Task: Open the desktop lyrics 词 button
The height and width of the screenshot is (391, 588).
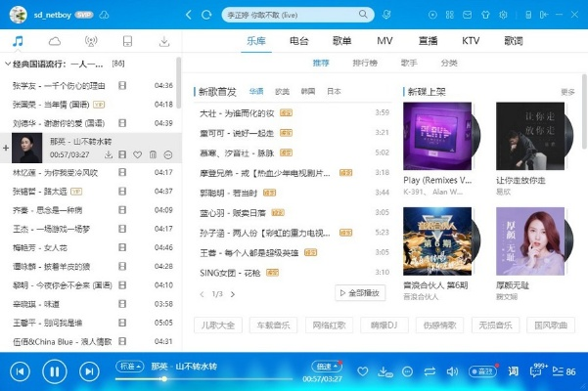Action: [x=513, y=371]
